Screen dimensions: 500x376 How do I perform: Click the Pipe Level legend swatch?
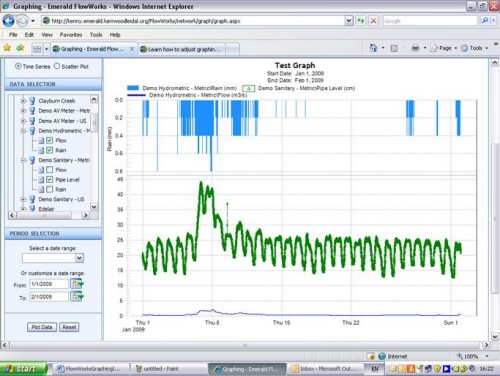click(248, 88)
